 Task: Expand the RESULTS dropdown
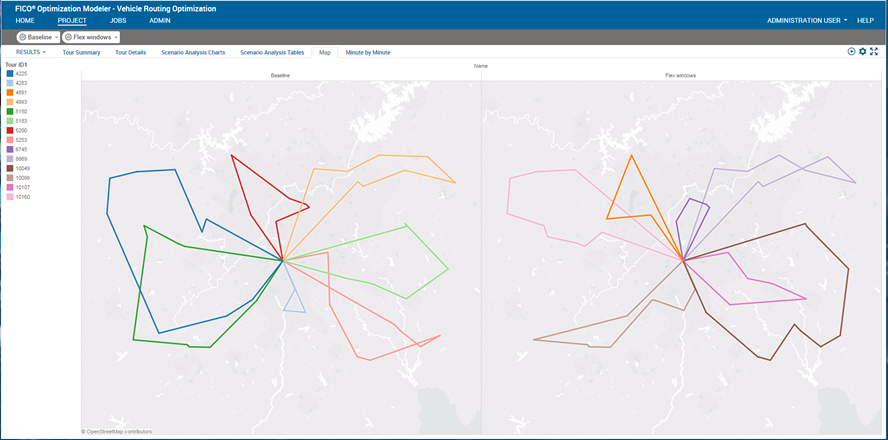tap(31, 52)
